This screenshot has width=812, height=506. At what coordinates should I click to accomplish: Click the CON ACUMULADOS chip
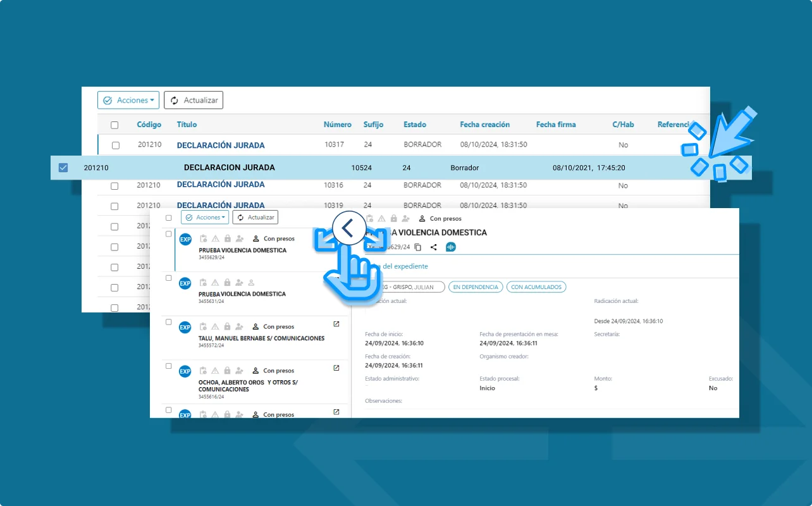[x=536, y=287]
